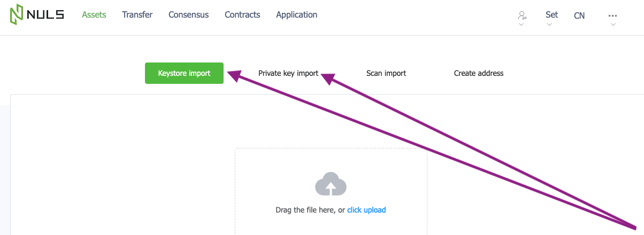Expand the chevron under Set
644x235 pixels.
pyautogui.click(x=549, y=24)
